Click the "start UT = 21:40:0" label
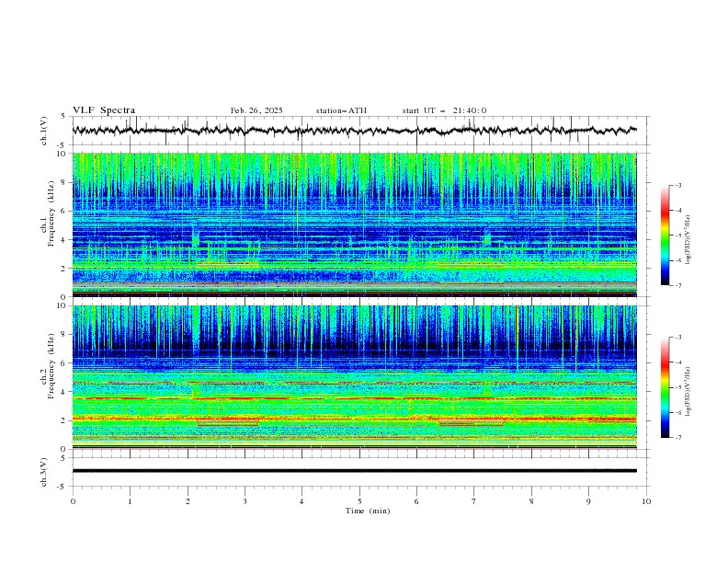 tap(444, 110)
